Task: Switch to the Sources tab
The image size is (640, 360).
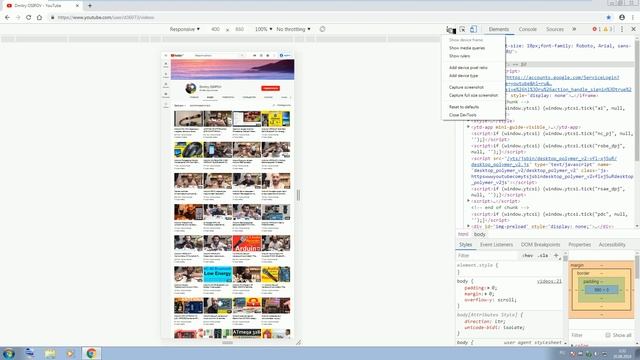Action: pyautogui.click(x=555, y=29)
